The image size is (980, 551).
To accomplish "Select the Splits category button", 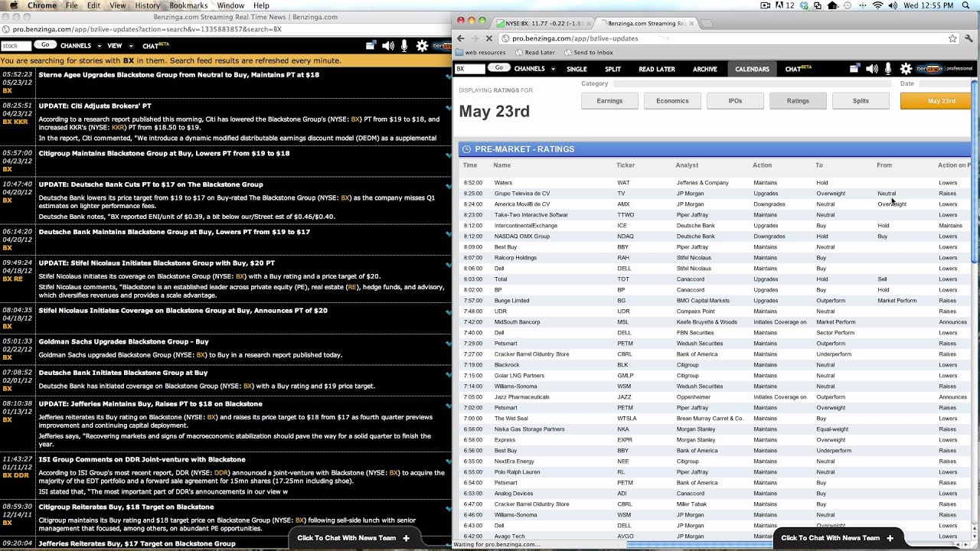I will click(x=861, y=101).
